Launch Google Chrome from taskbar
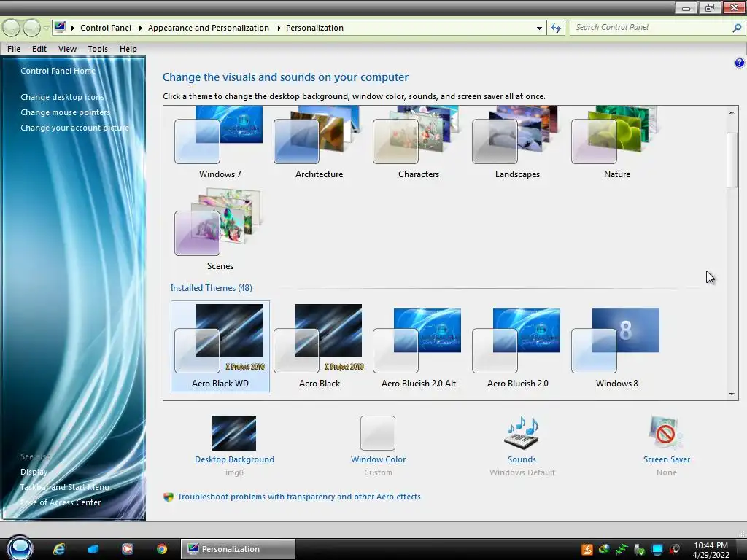The image size is (747, 560). click(x=162, y=549)
